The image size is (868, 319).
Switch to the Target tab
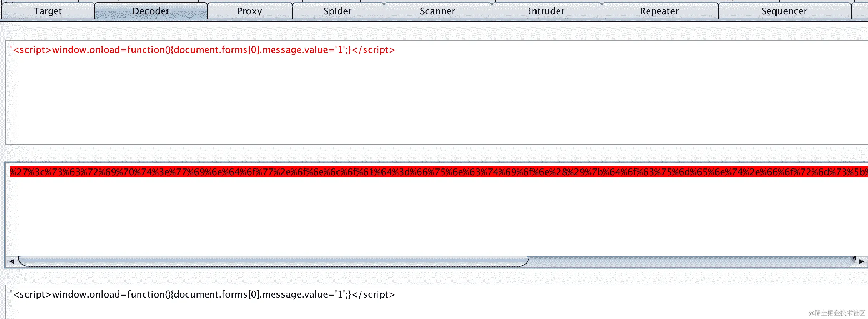tap(48, 11)
